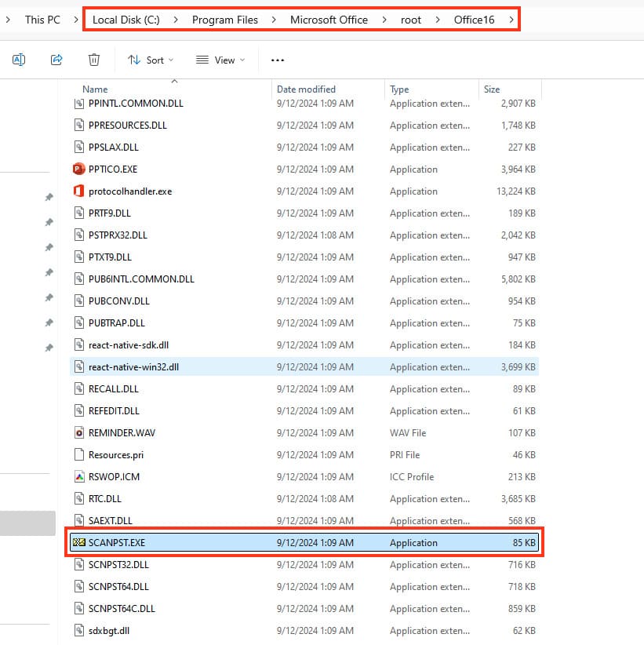
Task: Select the protocolhandler.exe Office icon file
Action: (129, 191)
